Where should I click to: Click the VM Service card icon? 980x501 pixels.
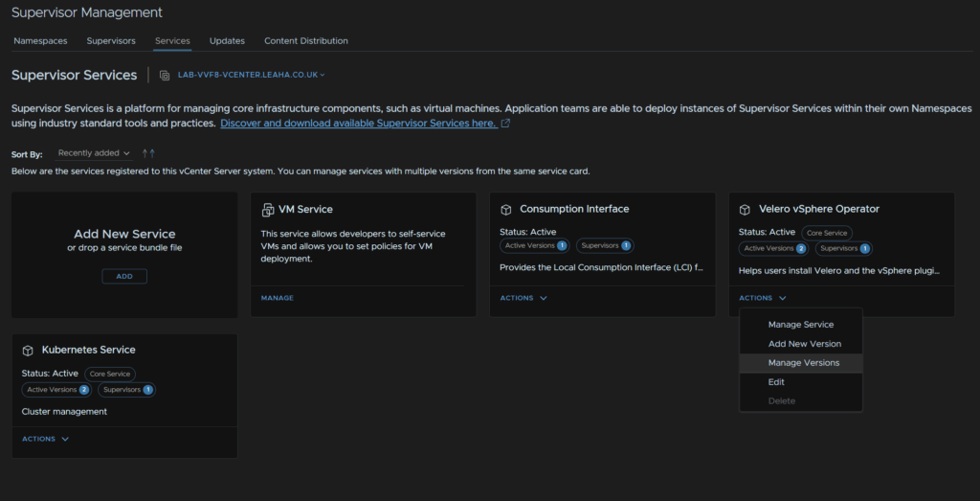268,210
